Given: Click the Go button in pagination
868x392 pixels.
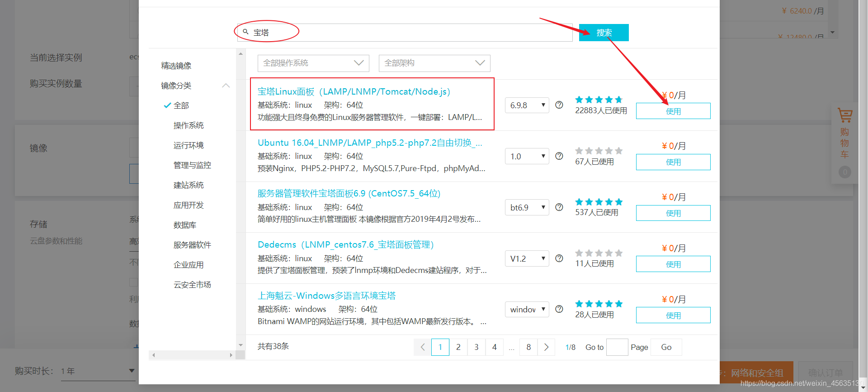Looking at the screenshot, I should 666,347.
